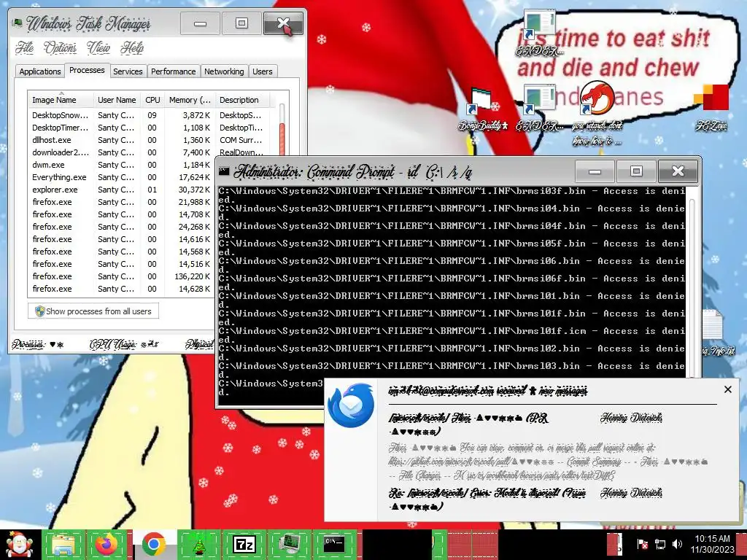Select the Processes tab
This screenshot has height=560, width=747.
point(87,70)
